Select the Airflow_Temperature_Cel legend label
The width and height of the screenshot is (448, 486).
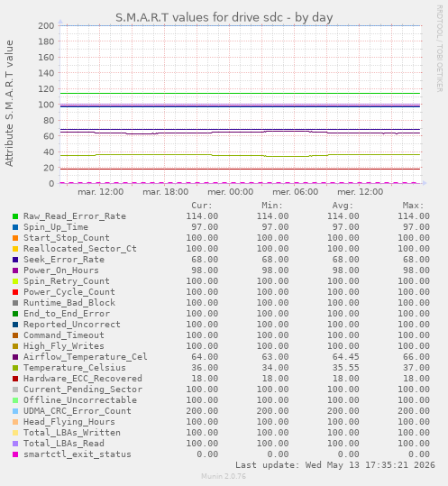pos(86,357)
